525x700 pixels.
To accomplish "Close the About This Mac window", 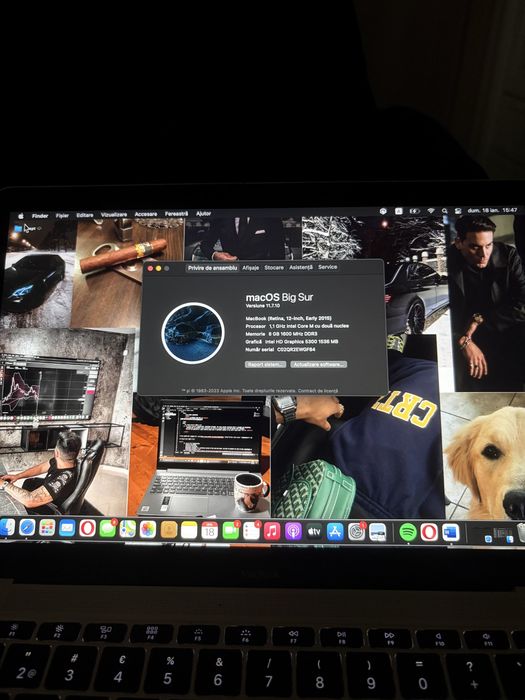I will point(150,268).
